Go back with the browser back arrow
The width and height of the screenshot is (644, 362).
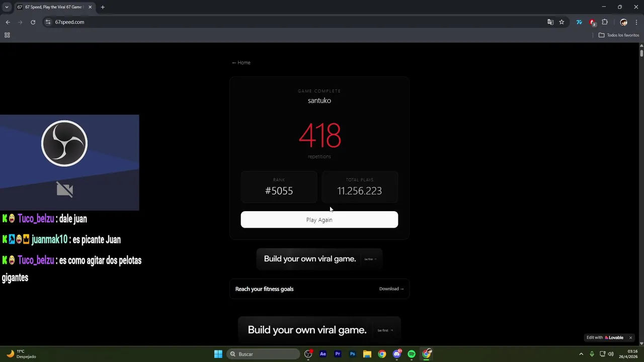8,22
